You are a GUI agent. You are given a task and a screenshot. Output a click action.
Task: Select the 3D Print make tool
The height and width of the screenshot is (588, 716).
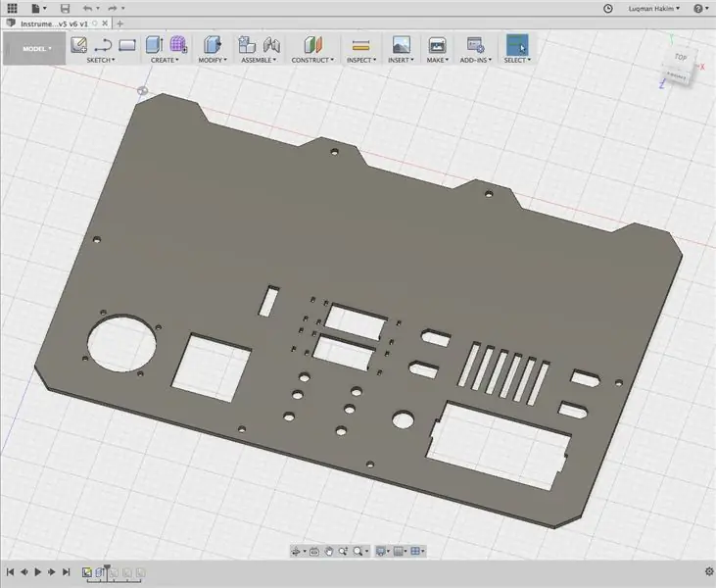click(x=437, y=45)
